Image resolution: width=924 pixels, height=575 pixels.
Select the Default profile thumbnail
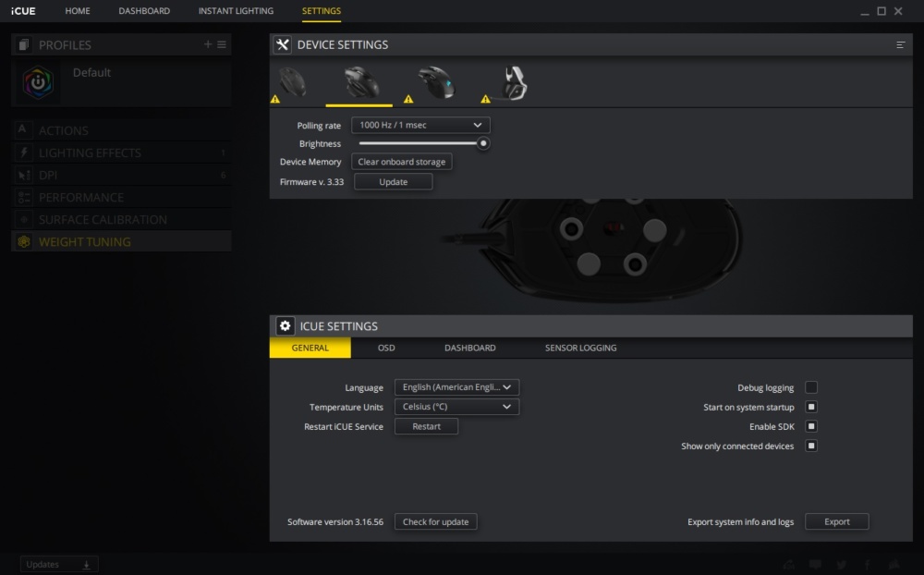point(38,82)
